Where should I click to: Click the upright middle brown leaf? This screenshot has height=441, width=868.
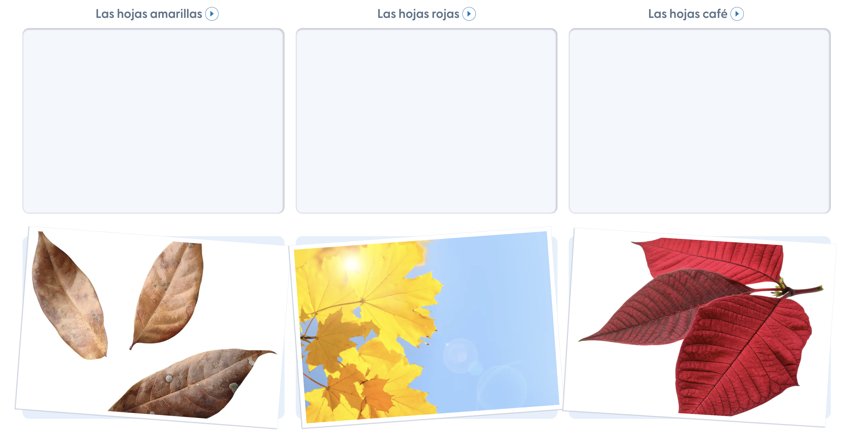click(x=168, y=295)
